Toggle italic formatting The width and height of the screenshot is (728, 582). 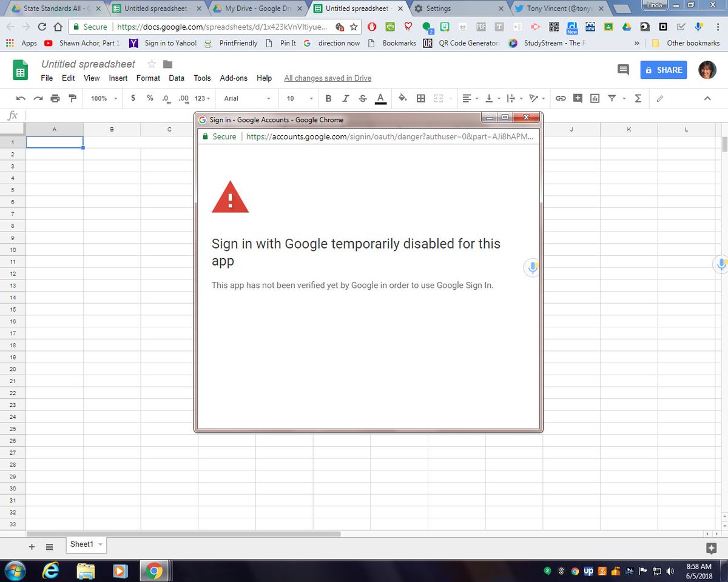click(346, 98)
